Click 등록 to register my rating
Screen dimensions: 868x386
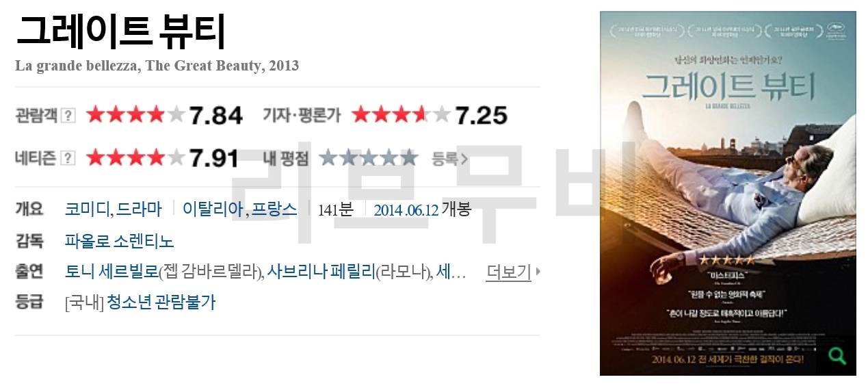coord(449,159)
